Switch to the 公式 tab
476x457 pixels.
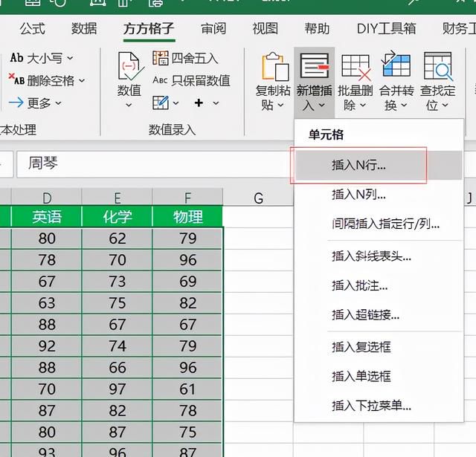click(x=33, y=29)
